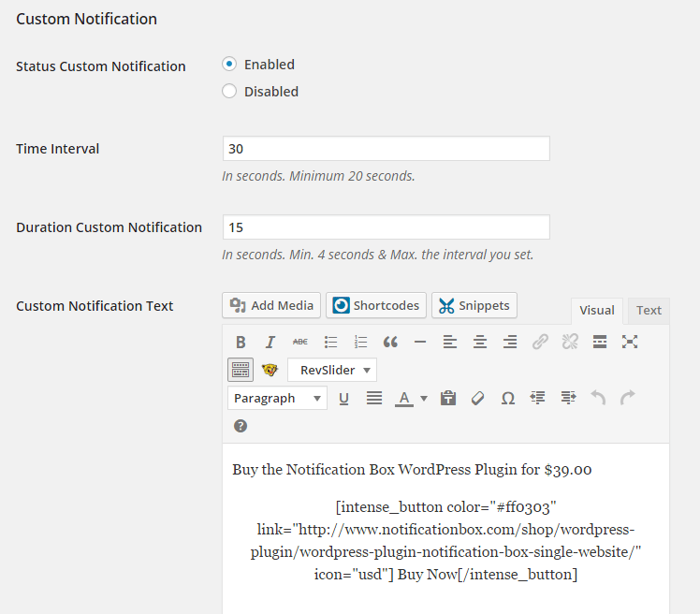Center align the text
700x614 pixels.
click(480, 343)
